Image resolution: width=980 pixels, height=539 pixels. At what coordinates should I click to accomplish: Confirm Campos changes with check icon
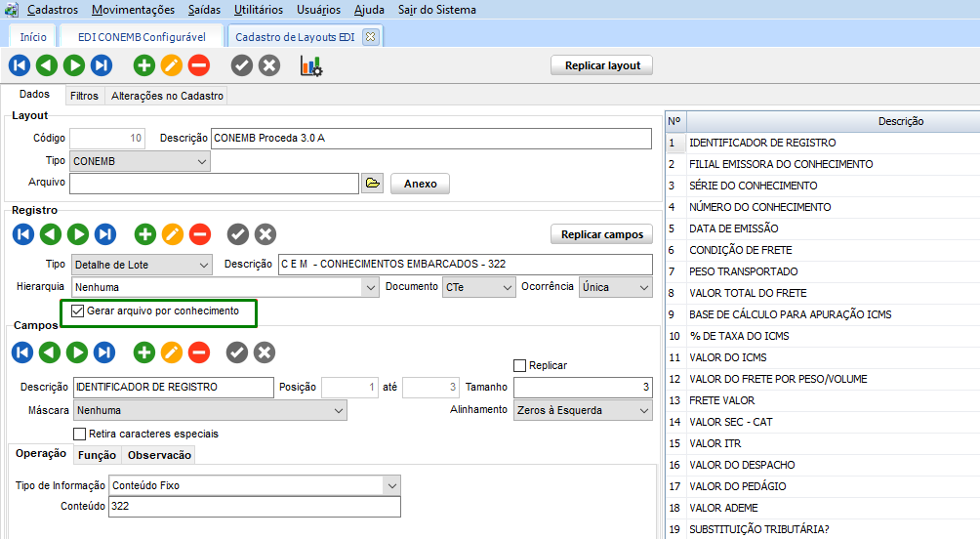[237, 352]
